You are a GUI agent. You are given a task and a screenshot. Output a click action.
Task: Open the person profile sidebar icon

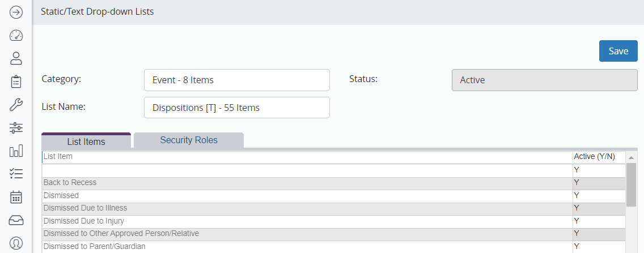(x=16, y=59)
